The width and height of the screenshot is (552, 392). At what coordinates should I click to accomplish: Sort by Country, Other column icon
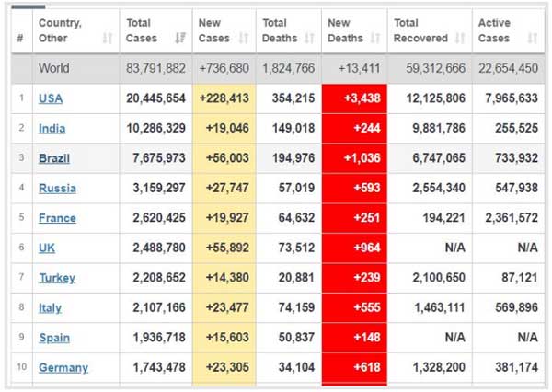[108, 39]
